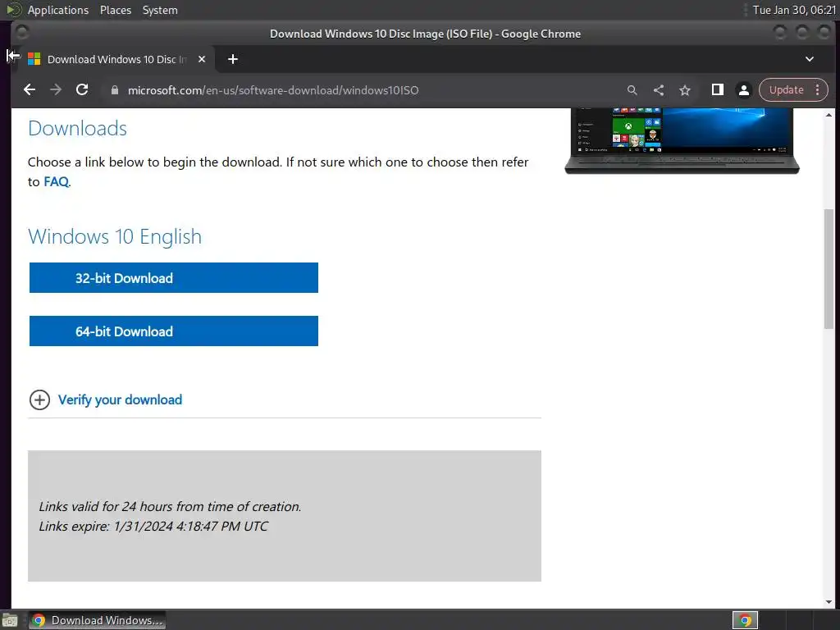Share this page via share icon
Viewport: 840px width, 630px height.
(x=659, y=90)
